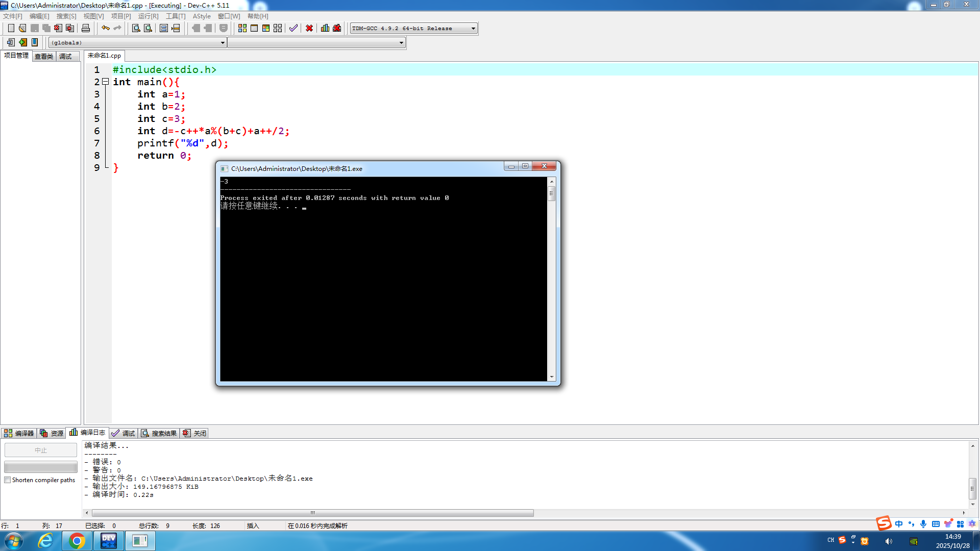
Task: Click the Print toolbar icon
Action: pyautogui.click(x=86, y=28)
